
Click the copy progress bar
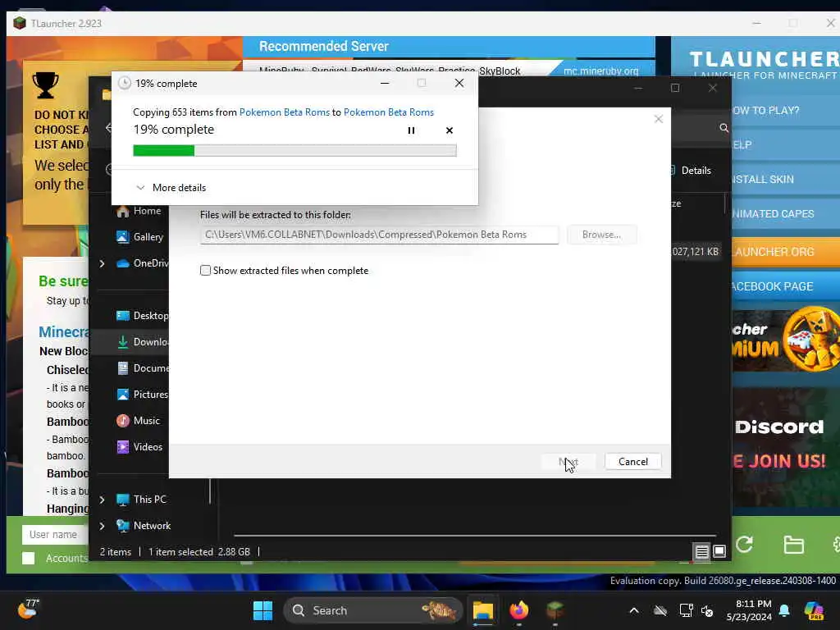(x=294, y=151)
